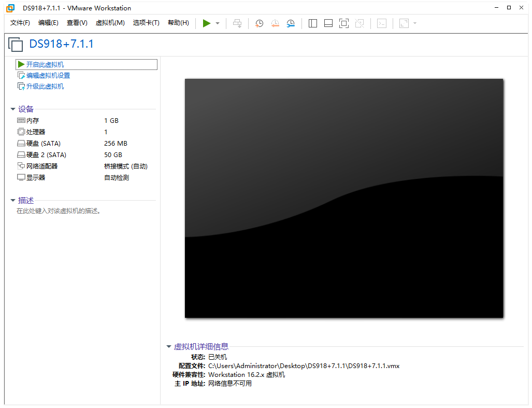The height and width of the screenshot is (408, 532).
Task: Open the stretch display dropdown arrow
Action: click(x=415, y=23)
